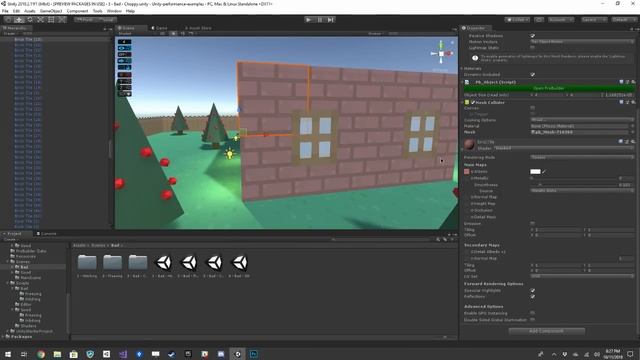Toggle Double Sided Global Illumination checkbox

click(x=533, y=320)
